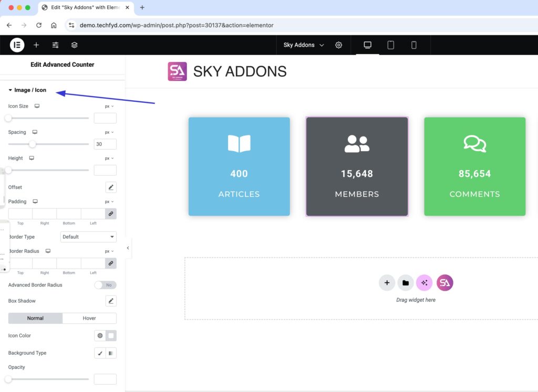Open template library folder button
The width and height of the screenshot is (538, 392).
[x=406, y=283]
